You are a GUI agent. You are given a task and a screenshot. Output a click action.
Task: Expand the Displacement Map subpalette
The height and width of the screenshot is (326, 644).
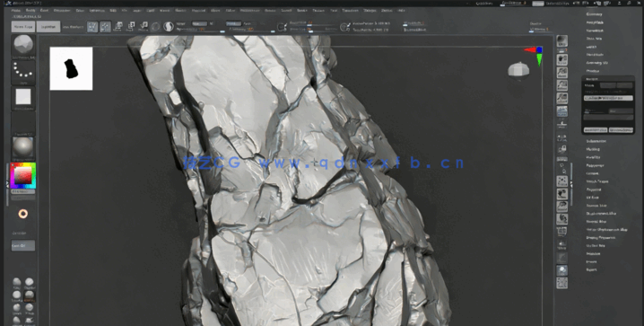(x=601, y=214)
